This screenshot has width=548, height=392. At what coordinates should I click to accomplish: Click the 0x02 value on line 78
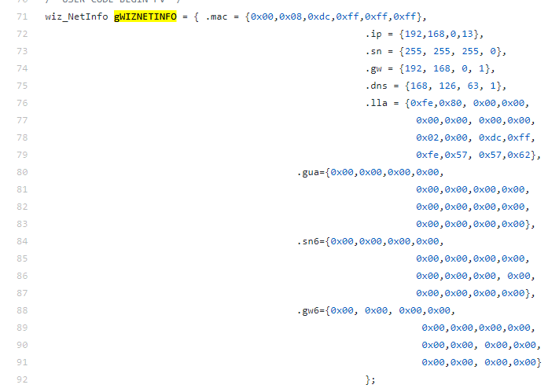pos(428,137)
